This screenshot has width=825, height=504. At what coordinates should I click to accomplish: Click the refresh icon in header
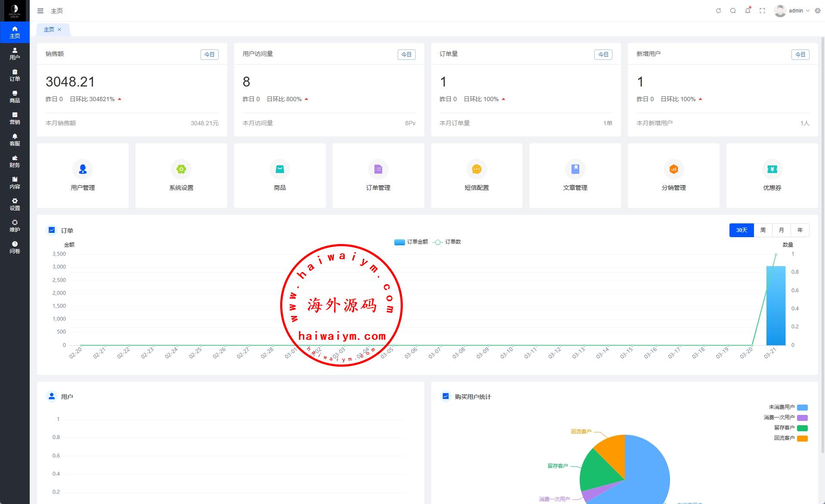pos(718,11)
